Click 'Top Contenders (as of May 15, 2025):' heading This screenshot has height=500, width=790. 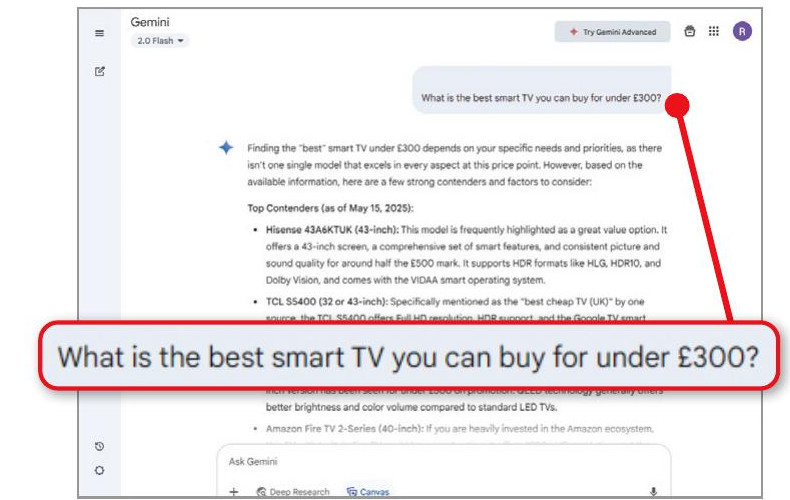click(x=331, y=208)
